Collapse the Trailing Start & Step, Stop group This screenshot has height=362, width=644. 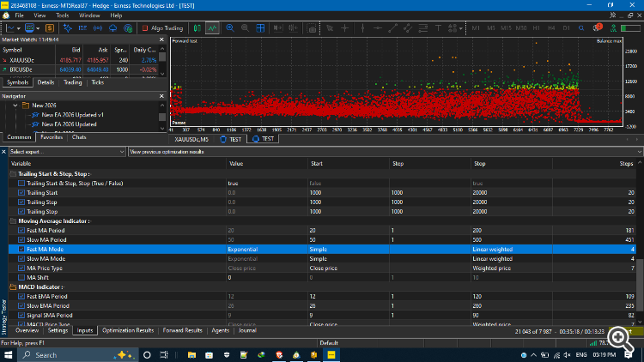click(x=13, y=174)
